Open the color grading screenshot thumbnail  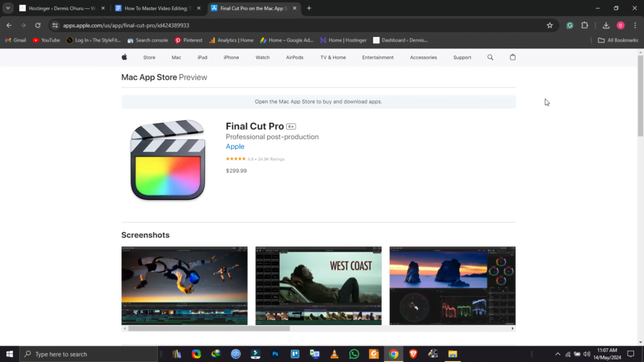[452, 286]
